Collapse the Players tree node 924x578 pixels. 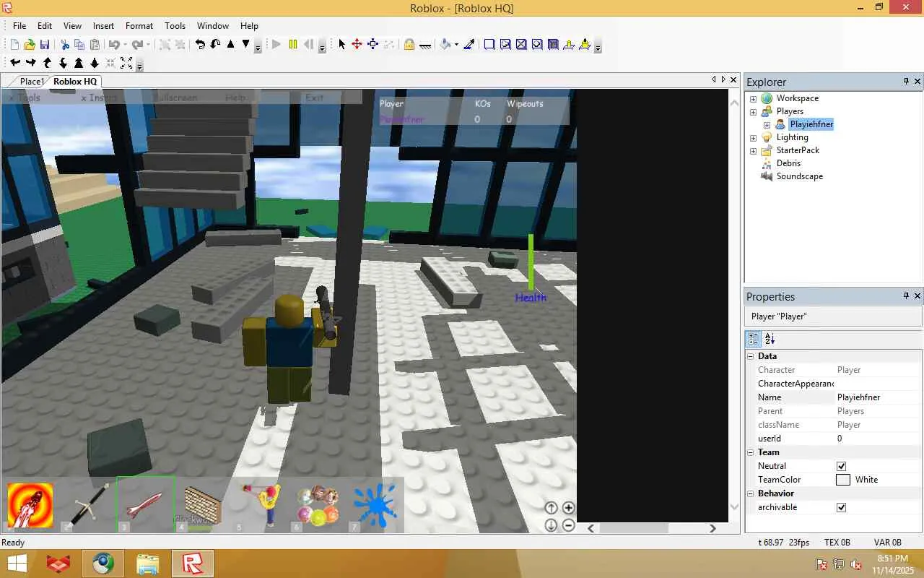coord(753,111)
